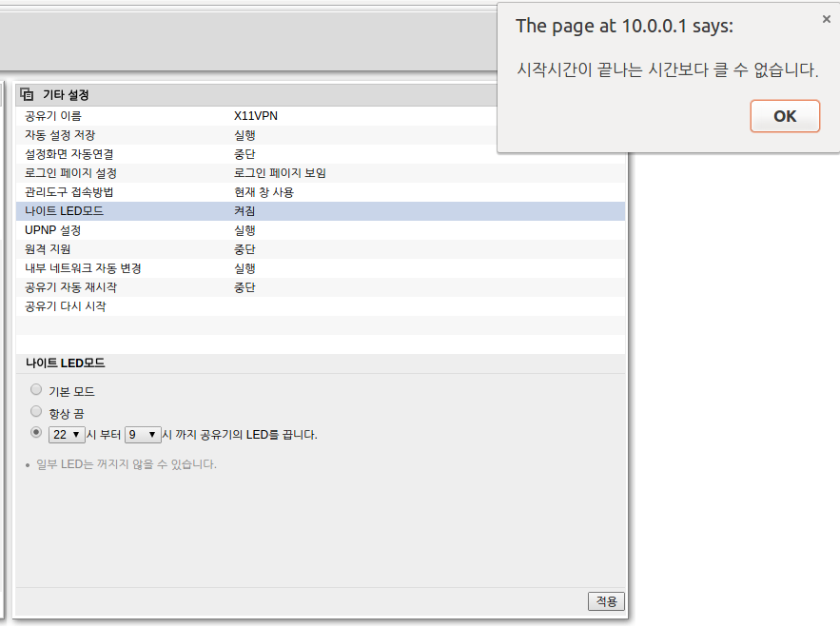Open the end hour dropdown showing 9

[x=143, y=435]
